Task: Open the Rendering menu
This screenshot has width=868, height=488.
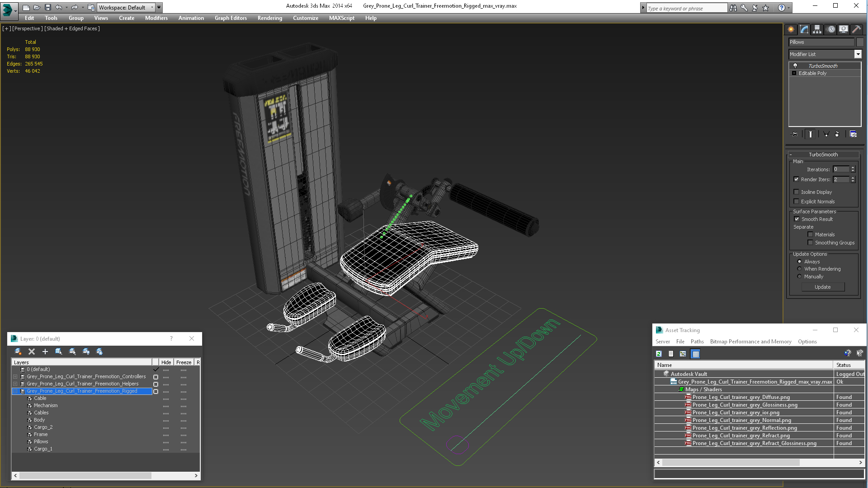Action: (270, 18)
